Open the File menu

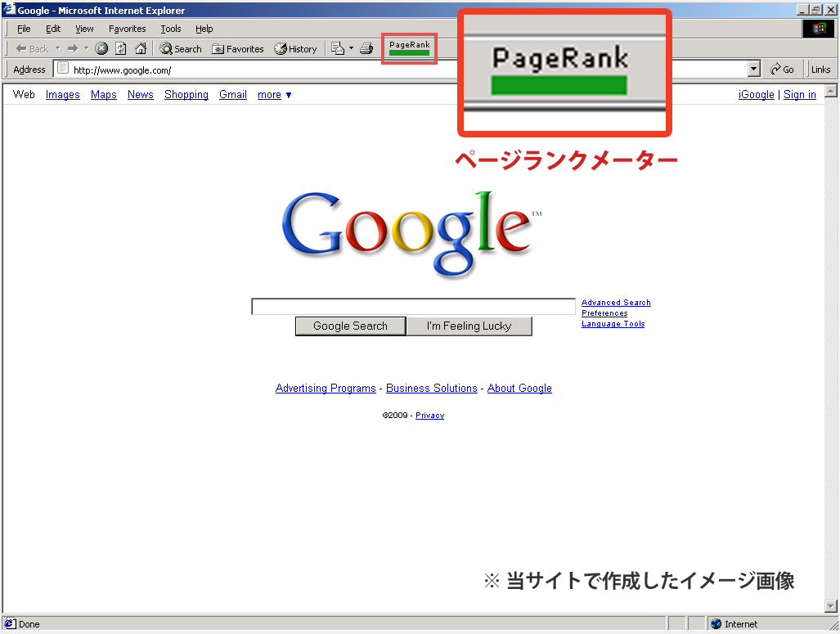24,29
